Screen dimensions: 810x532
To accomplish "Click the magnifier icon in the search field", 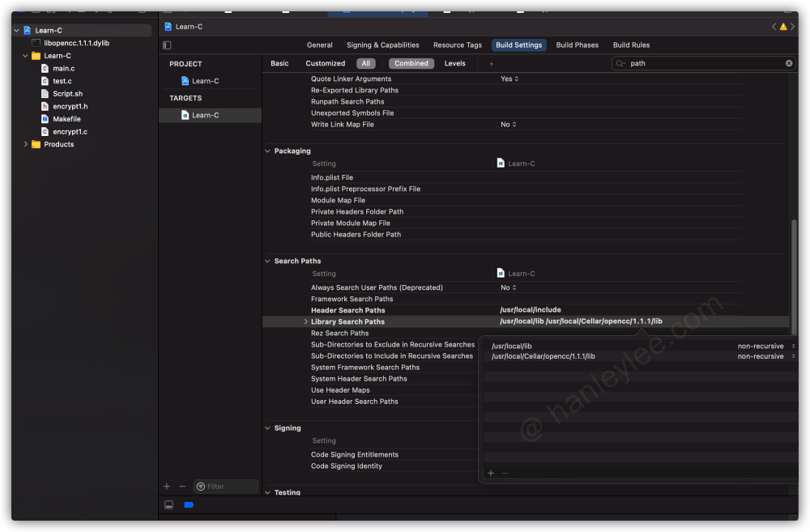I will [620, 63].
